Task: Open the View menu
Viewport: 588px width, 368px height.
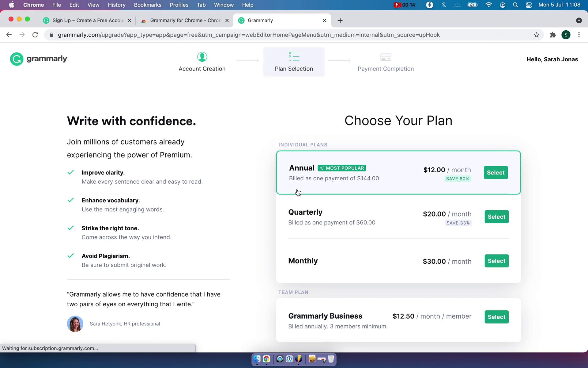Action: tap(93, 5)
